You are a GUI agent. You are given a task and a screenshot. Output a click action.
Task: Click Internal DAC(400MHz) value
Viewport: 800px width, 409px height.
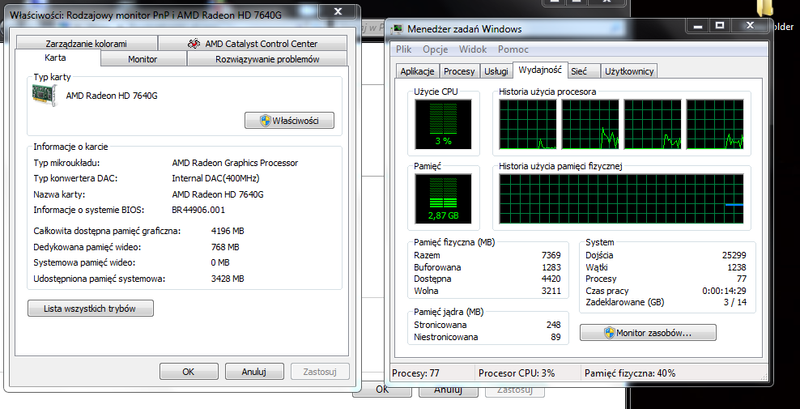pos(216,179)
